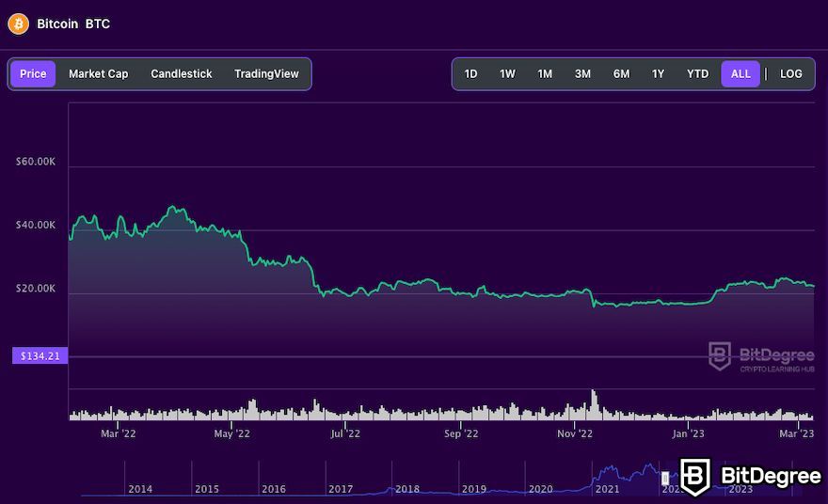This screenshot has width=828, height=504.
Task: Select the ALL time range
Action: 740,74
